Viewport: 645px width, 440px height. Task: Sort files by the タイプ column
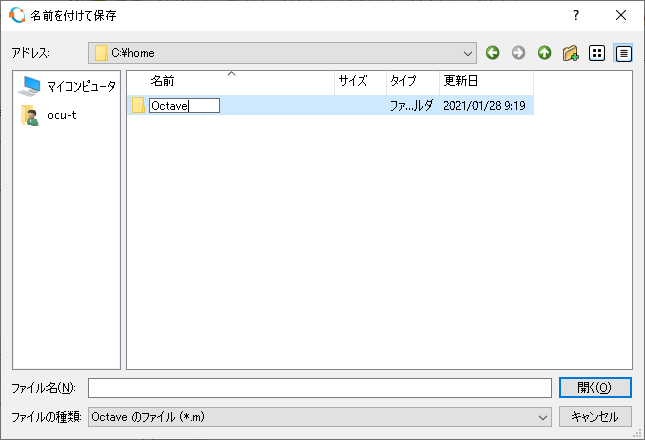pyautogui.click(x=403, y=81)
